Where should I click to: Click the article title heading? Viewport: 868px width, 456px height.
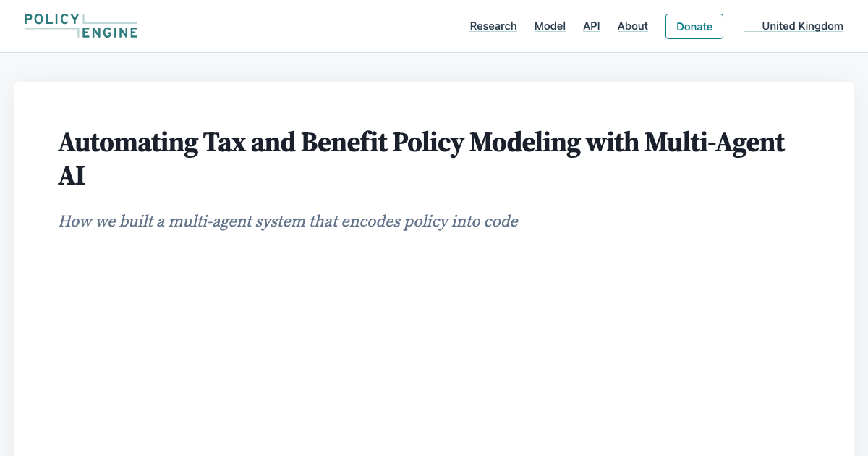point(421,159)
